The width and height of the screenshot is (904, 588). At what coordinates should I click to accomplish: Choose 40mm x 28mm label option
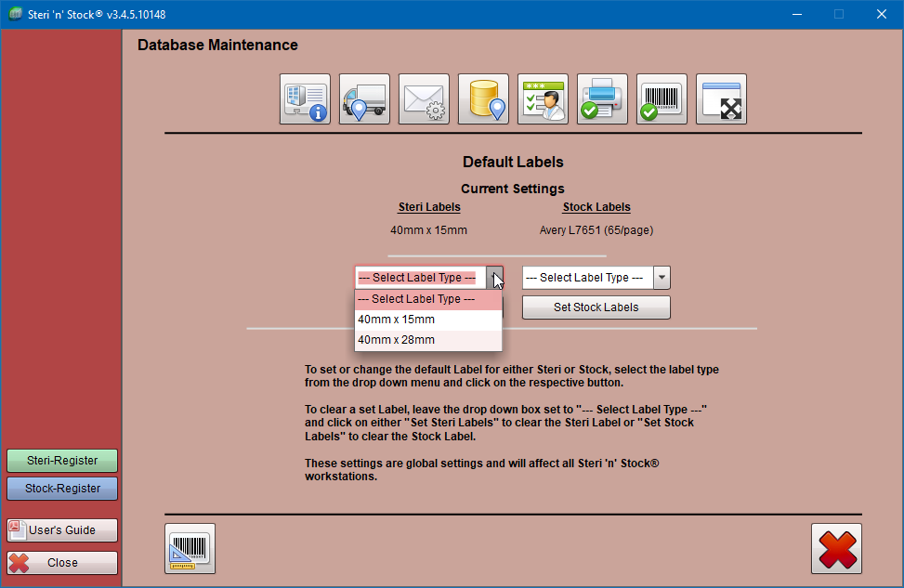pos(427,340)
